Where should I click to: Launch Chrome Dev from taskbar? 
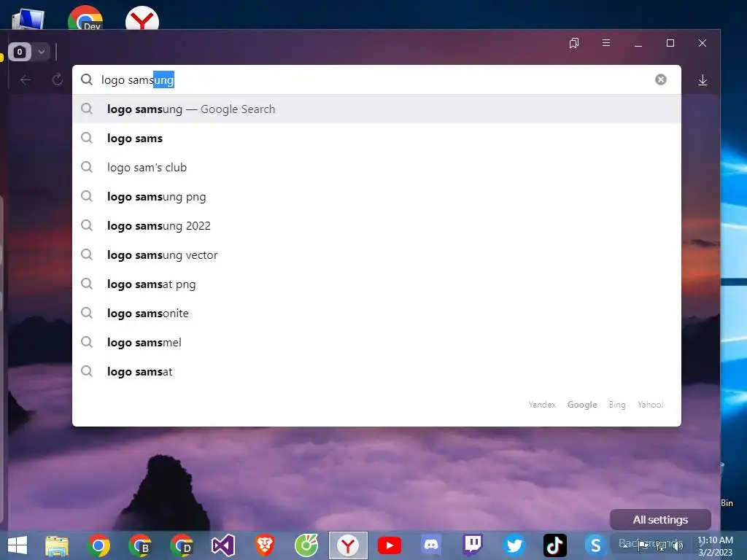tap(182, 545)
